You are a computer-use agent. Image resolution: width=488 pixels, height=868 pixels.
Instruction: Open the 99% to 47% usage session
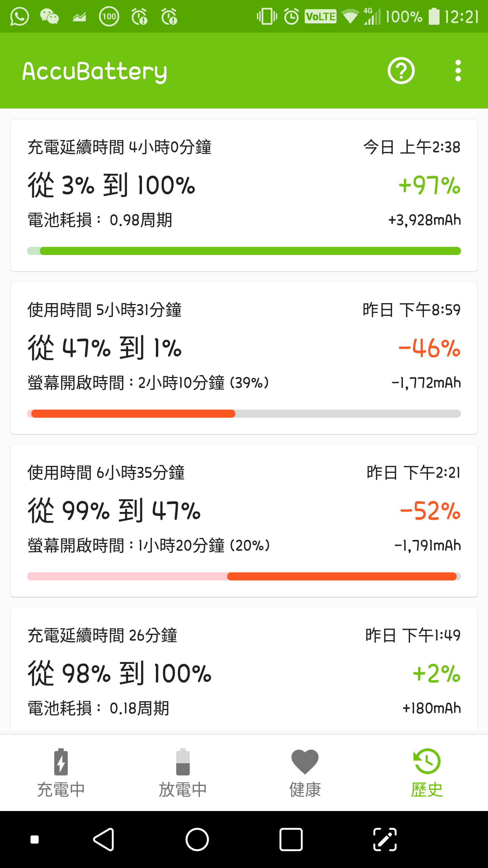(244, 520)
